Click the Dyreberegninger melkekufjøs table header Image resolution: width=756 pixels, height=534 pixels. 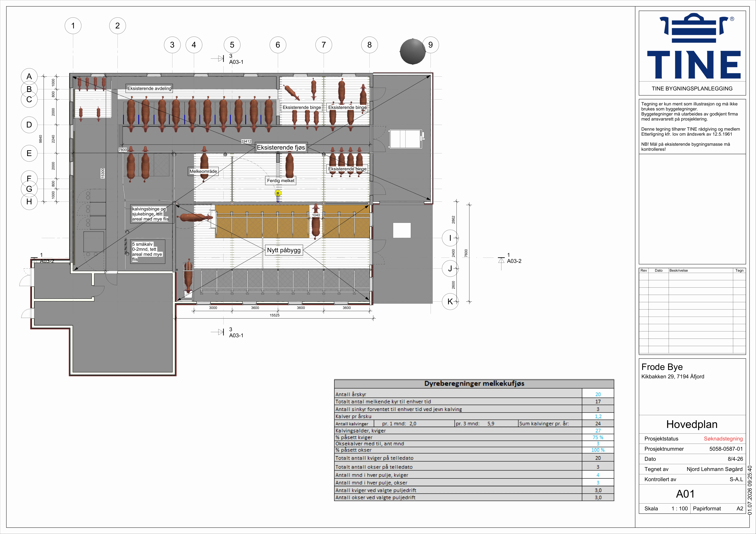pyautogui.click(x=474, y=384)
